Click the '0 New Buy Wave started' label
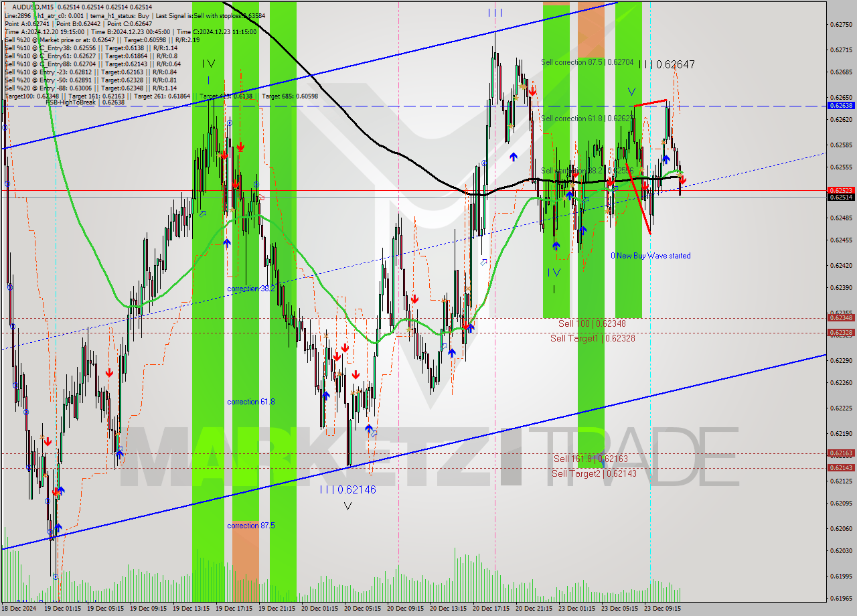This screenshot has height=616, width=857. 650,256
